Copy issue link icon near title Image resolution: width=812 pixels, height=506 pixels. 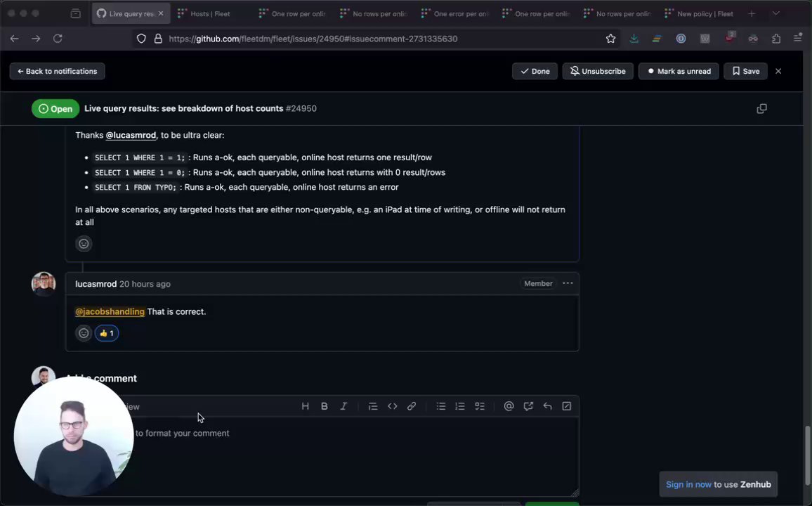[x=761, y=109]
